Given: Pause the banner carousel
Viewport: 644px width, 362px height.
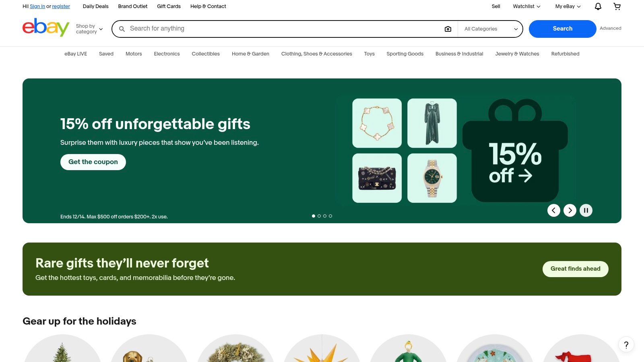Looking at the screenshot, I should click(586, 210).
